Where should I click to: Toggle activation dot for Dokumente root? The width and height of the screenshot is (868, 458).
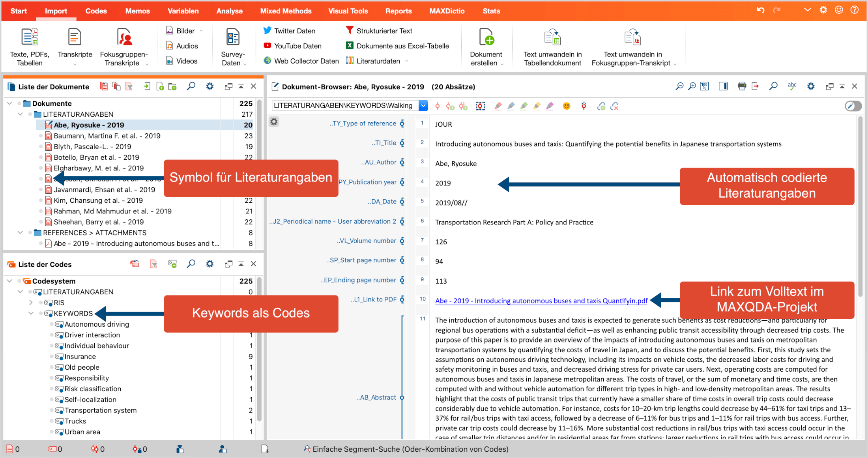(19, 103)
